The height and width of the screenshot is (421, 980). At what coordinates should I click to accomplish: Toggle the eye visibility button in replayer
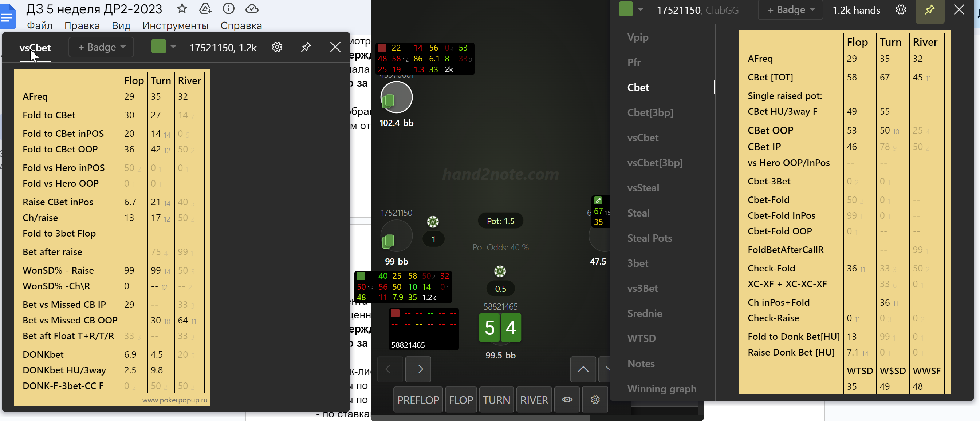pyautogui.click(x=567, y=400)
